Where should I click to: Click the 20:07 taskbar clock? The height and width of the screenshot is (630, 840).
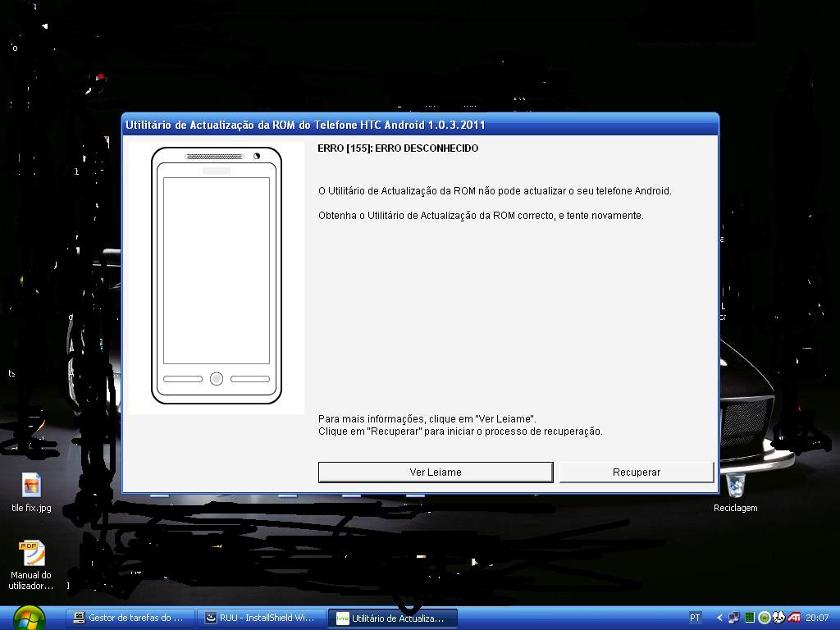(x=817, y=618)
